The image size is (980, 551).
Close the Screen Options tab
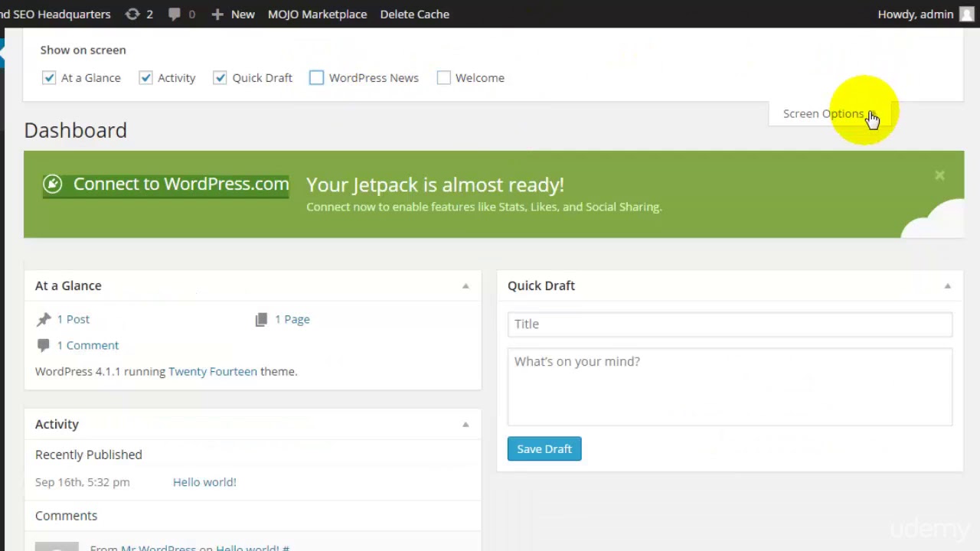coord(830,113)
